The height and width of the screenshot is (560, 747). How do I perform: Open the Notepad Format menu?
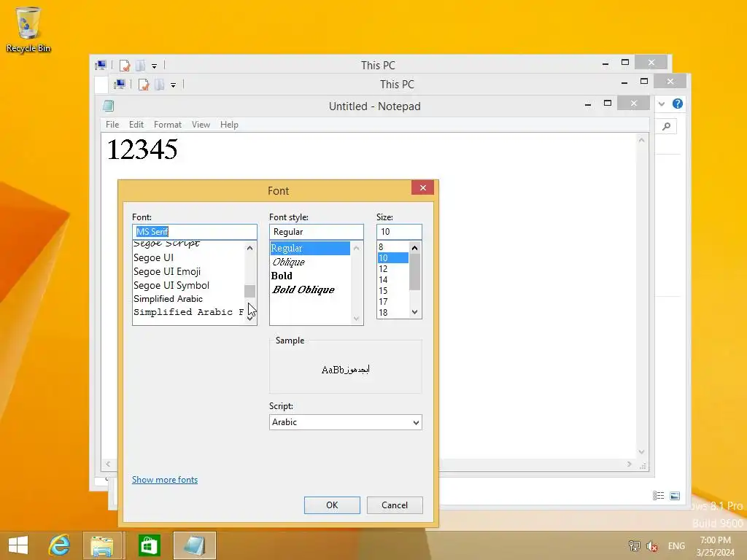click(x=168, y=124)
